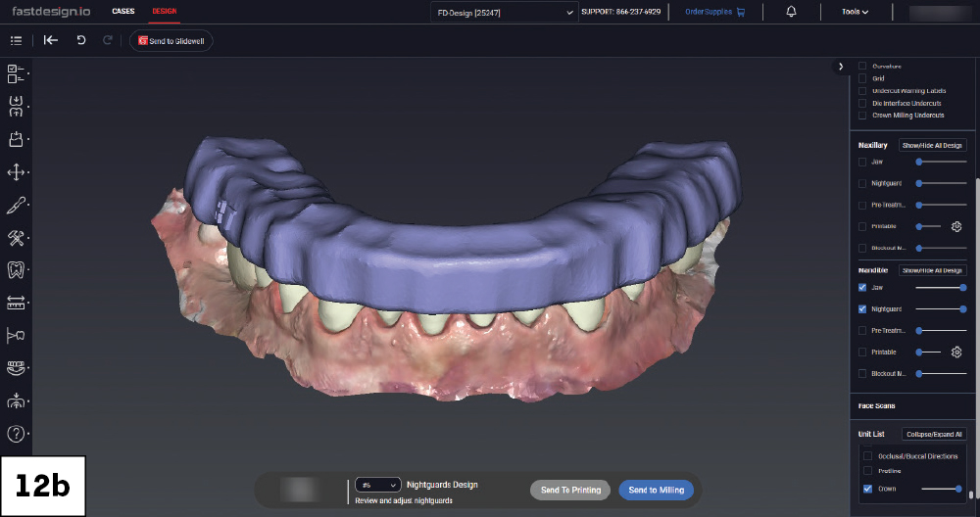Open Mandible Printable gear settings
This screenshot has height=517, width=980.
[956, 352]
